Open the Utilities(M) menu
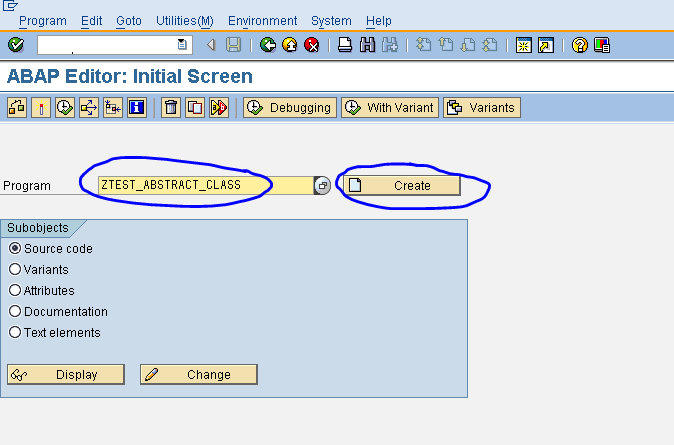 click(184, 21)
